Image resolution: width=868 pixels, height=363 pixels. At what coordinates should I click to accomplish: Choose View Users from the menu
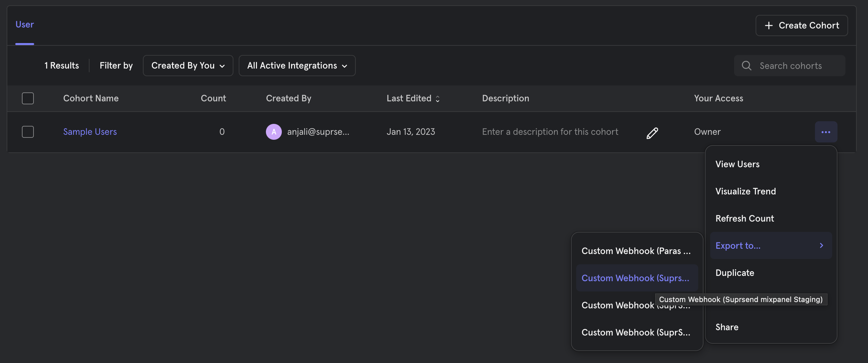(737, 164)
